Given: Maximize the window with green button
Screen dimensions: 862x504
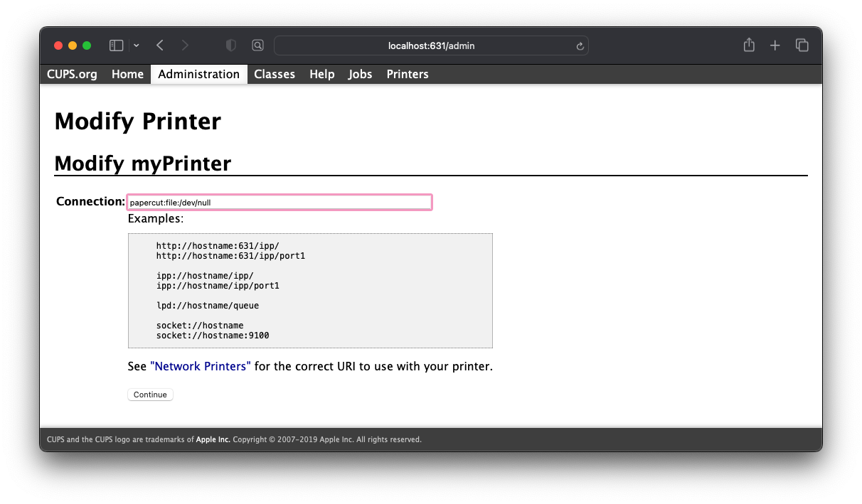Looking at the screenshot, I should click(87, 45).
